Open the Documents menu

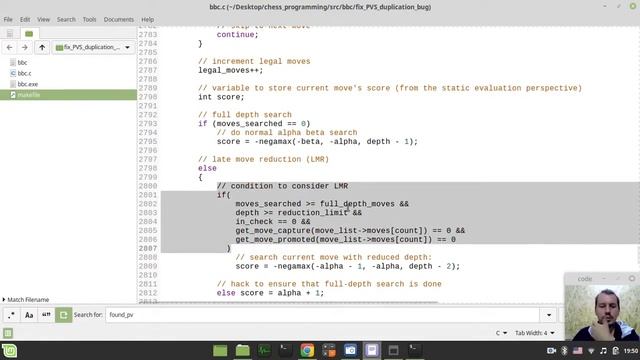[118, 19]
